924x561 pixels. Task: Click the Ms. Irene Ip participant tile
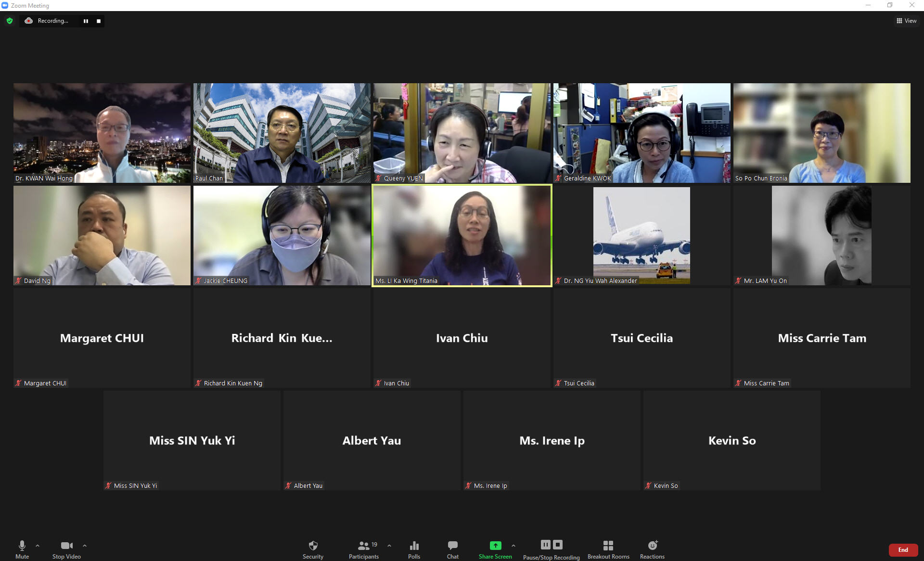552,440
